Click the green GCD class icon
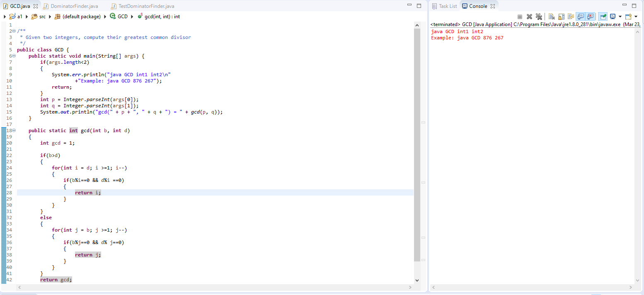Screen dimensions: 644x295 click(113, 17)
